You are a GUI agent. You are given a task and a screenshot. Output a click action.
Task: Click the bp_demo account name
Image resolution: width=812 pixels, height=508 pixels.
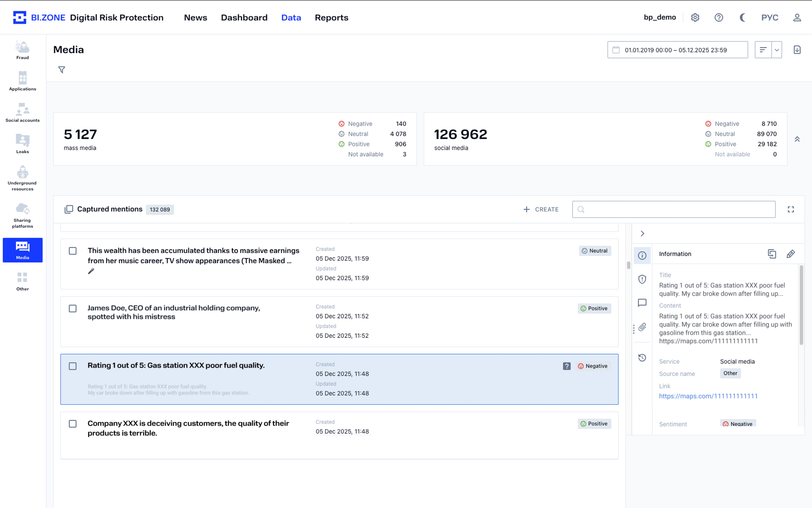660,17
